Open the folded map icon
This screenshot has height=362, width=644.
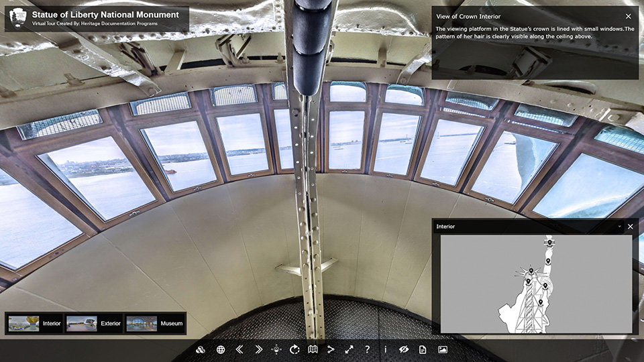[x=313, y=349]
